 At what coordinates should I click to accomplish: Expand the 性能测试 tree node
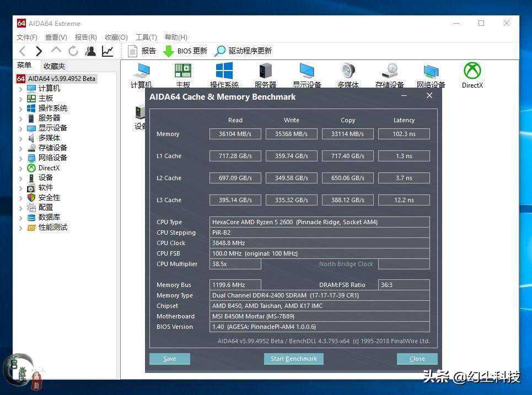pyautogui.click(x=21, y=228)
